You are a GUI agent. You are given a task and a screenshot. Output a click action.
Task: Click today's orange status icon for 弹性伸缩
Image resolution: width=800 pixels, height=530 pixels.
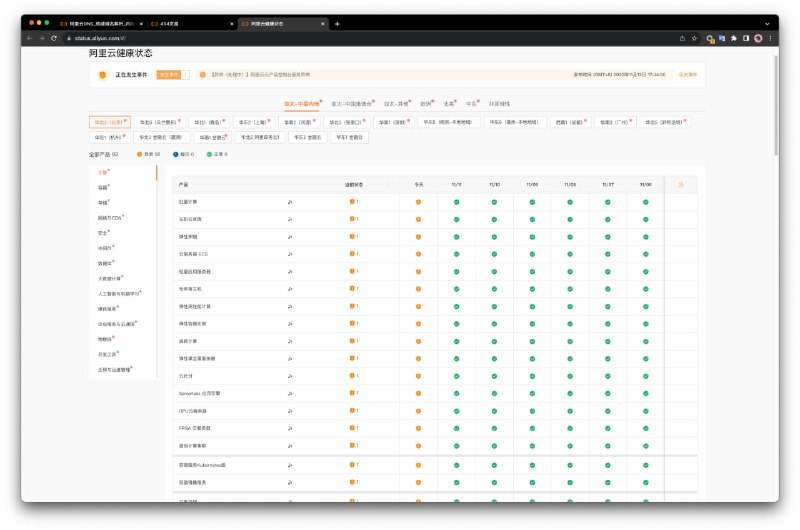[418, 237]
